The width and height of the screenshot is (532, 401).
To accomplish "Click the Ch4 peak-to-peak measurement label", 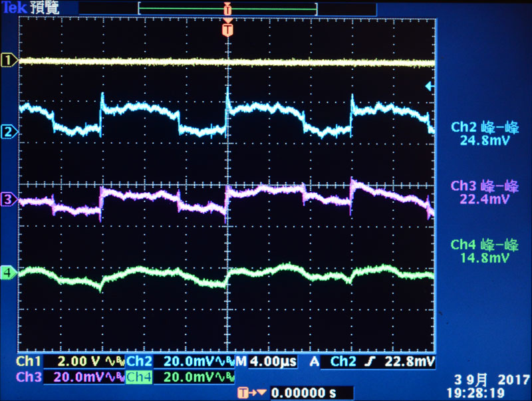I will coord(485,245).
